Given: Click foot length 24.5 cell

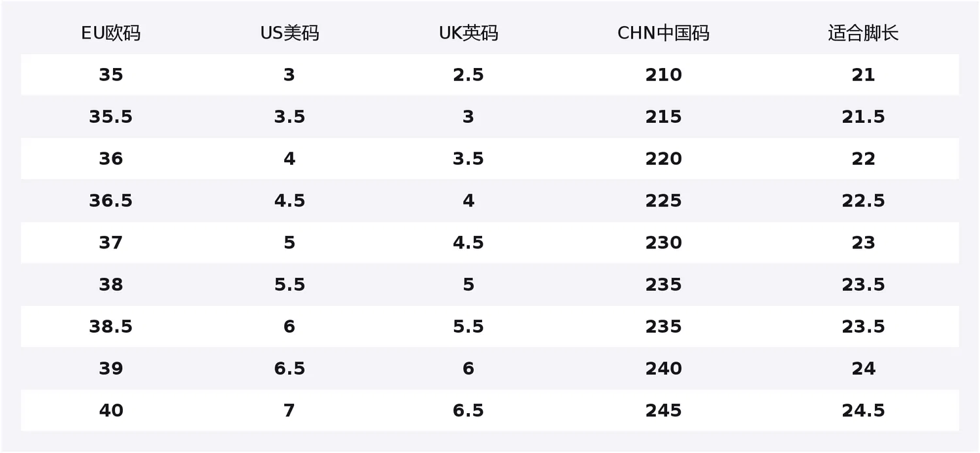Looking at the screenshot, I should coord(863,411).
